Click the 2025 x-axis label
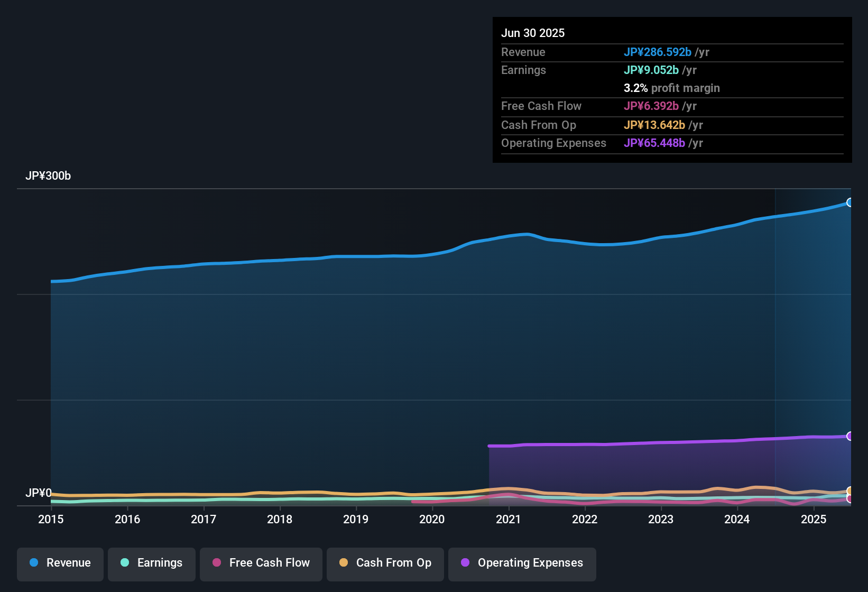 pos(814,520)
